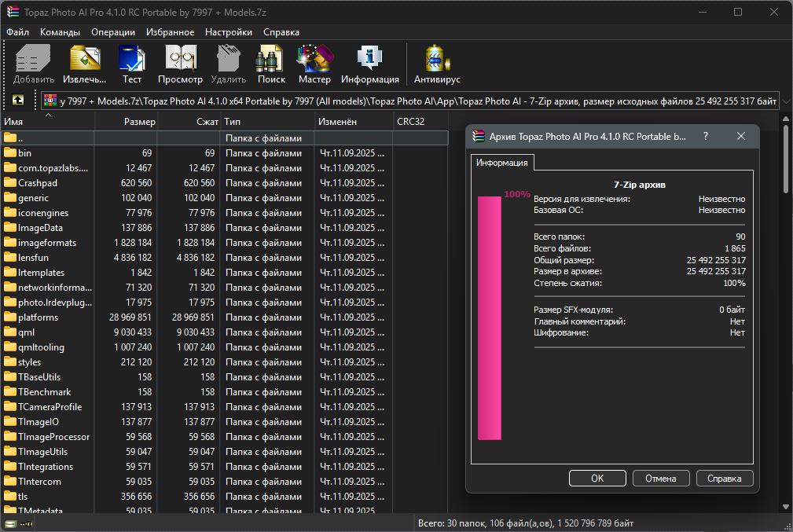The height and width of the screenshot is (532, 793).
Task: Select the ImageData folder row
Action: (224, 228)
